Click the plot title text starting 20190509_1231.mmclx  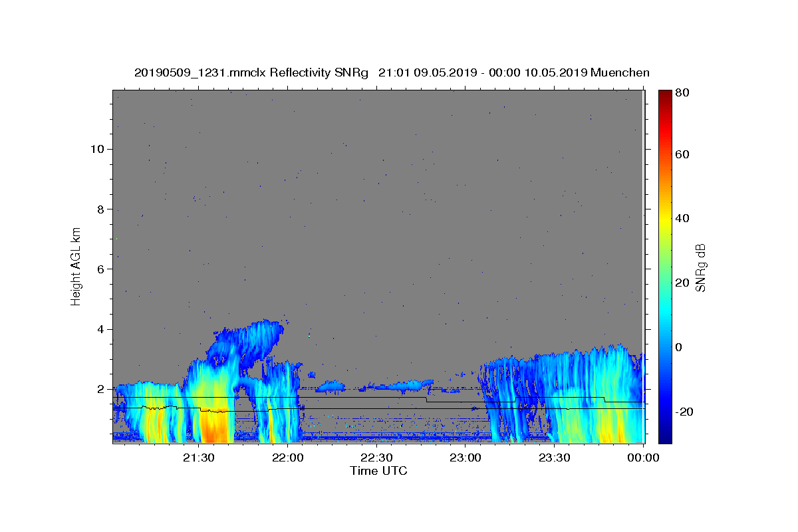tap(392, 72)
